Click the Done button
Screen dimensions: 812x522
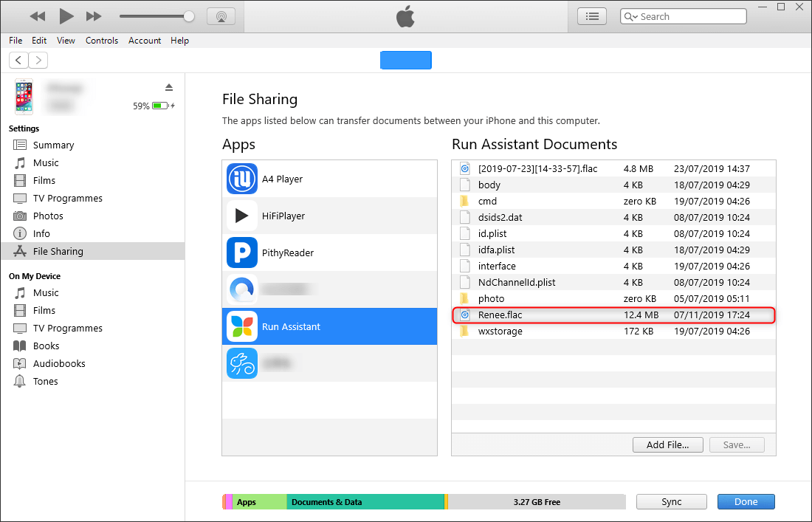click(x=746, y=502)
